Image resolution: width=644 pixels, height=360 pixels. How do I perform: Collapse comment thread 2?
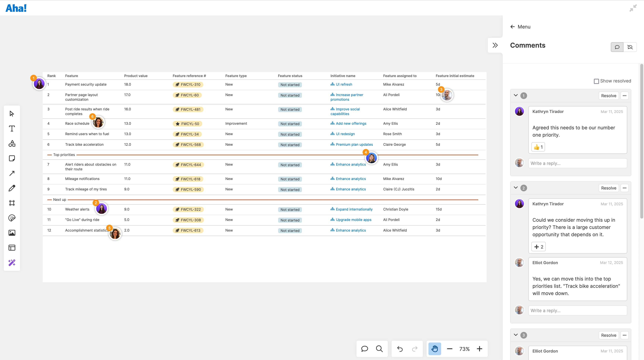pos(516,188)
